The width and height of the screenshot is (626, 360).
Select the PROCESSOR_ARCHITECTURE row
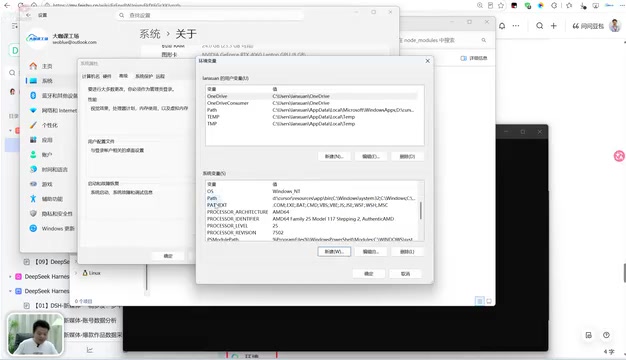(311, 212)
